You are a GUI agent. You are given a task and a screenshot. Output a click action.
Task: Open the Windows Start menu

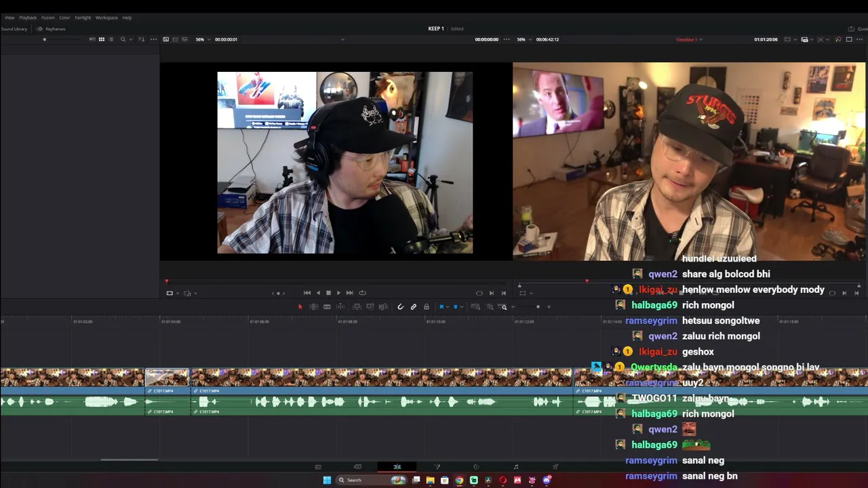pyautogui.click(x=327, y=480)
